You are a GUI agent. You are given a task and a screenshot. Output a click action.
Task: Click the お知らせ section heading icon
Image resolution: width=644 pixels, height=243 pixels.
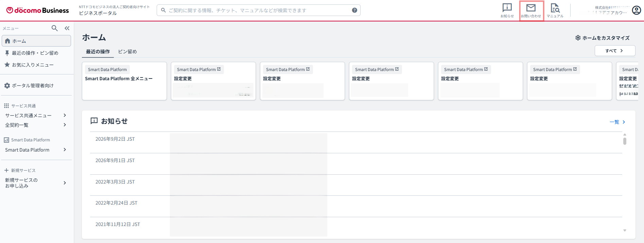[94, 121]
